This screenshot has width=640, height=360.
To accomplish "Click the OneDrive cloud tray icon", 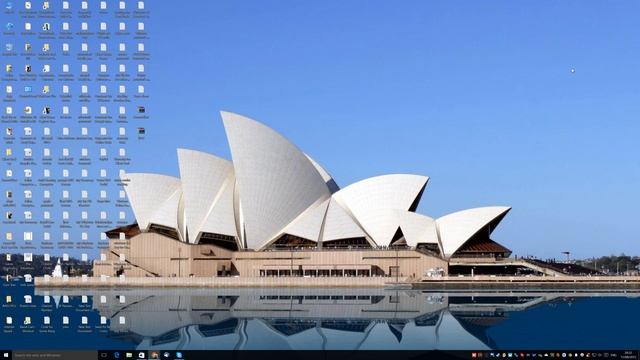I will 546,355.
